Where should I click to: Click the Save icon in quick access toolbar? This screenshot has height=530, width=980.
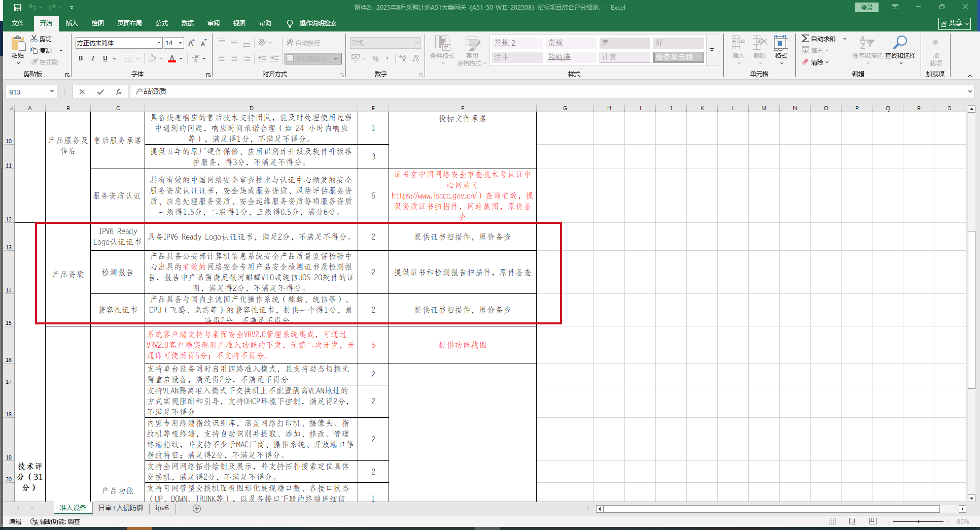pyautogui.click(x=18, y=8)
